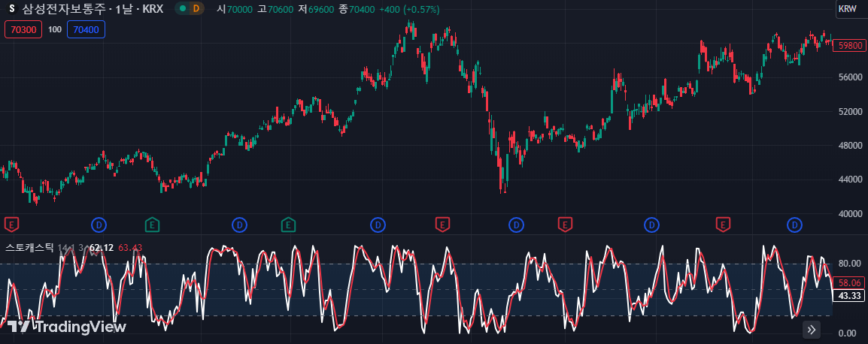
Task: Click the red 58.06 indicator axis label
Action: pyautogui.click(x=849, y=282)
